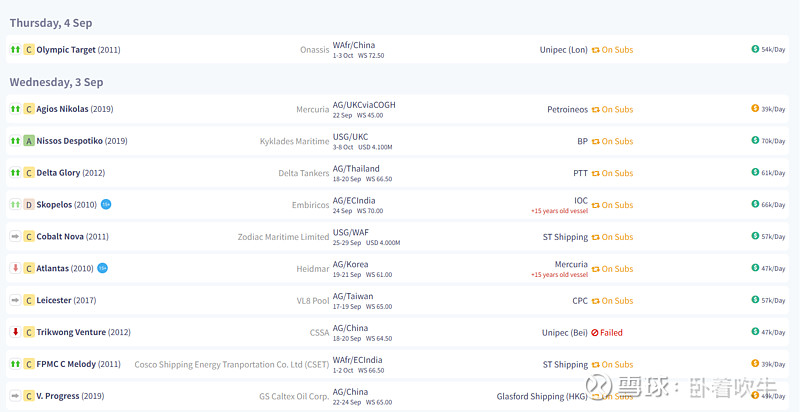Click the grey sideways arrow icon for Cobalt Nova
This screenshot has width=800, height=412.
[x=15, y=237]
